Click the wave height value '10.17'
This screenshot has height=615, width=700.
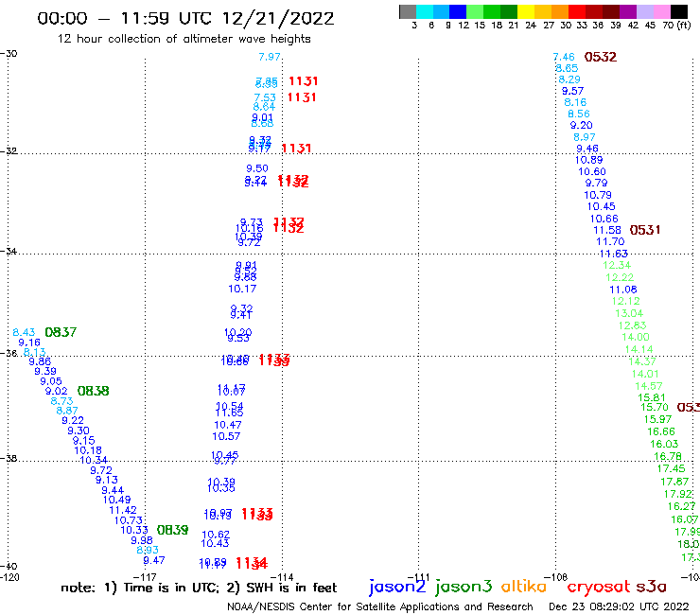pyautogui.click(x=242, y=289)
